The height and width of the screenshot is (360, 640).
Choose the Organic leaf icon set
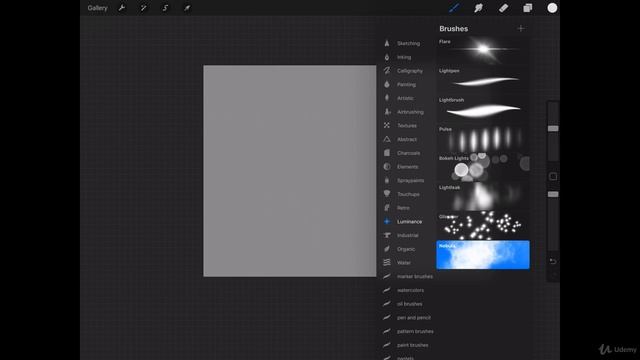387,249
